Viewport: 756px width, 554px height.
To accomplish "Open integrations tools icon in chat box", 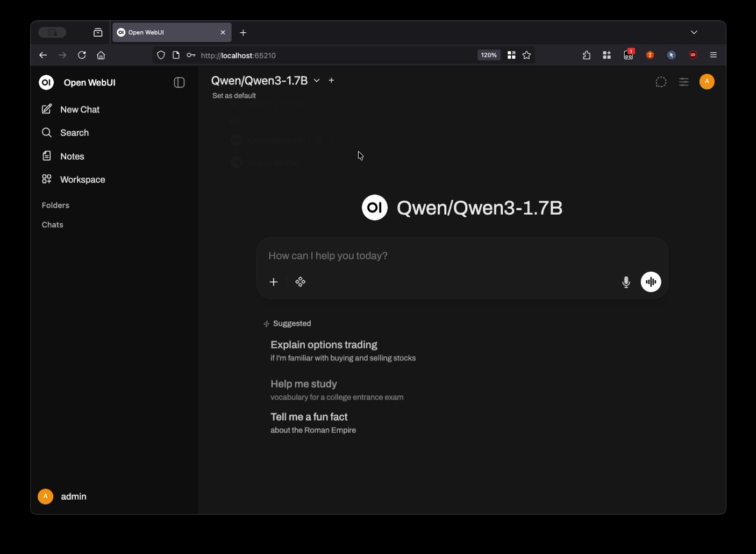I will (301, 282).
